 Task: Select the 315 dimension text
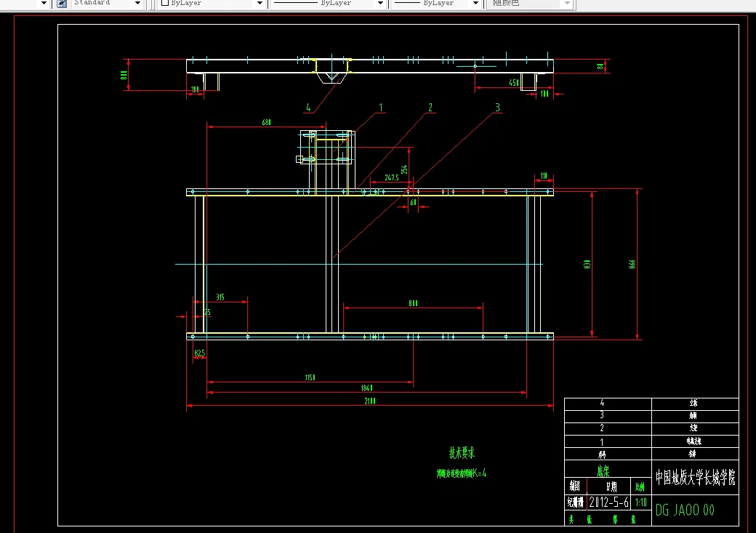pos(220,297)
